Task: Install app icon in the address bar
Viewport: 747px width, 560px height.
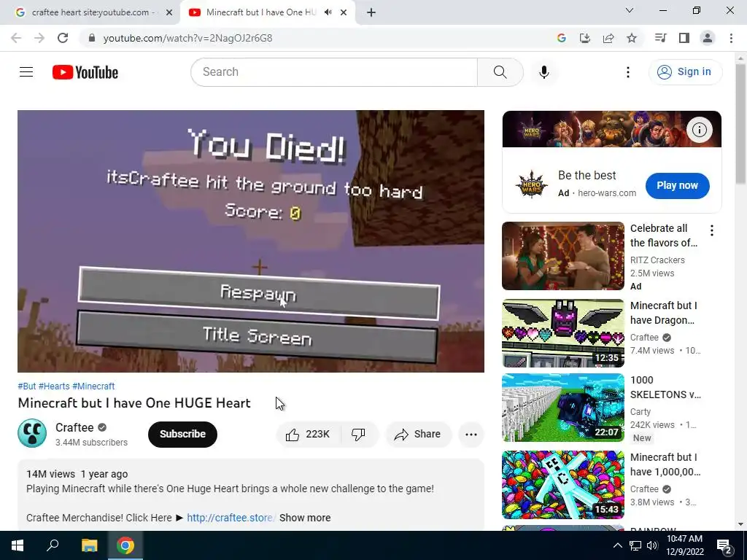Action: point(584,38)
